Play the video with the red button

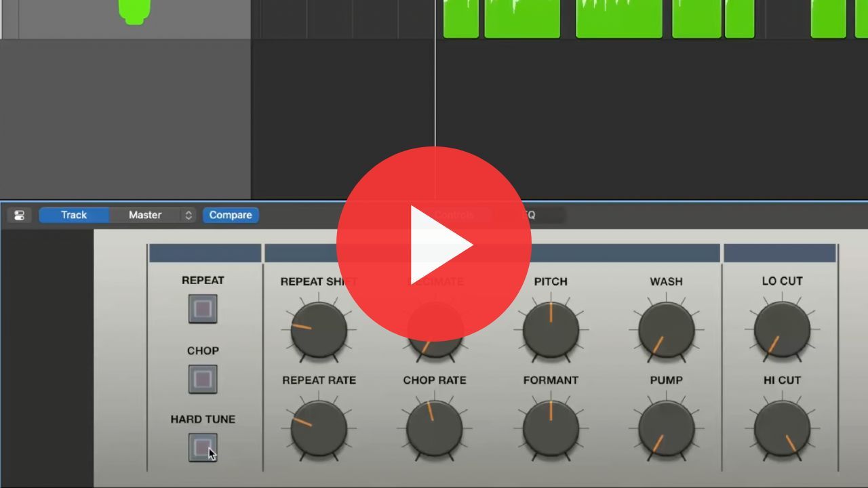(434, 244)
